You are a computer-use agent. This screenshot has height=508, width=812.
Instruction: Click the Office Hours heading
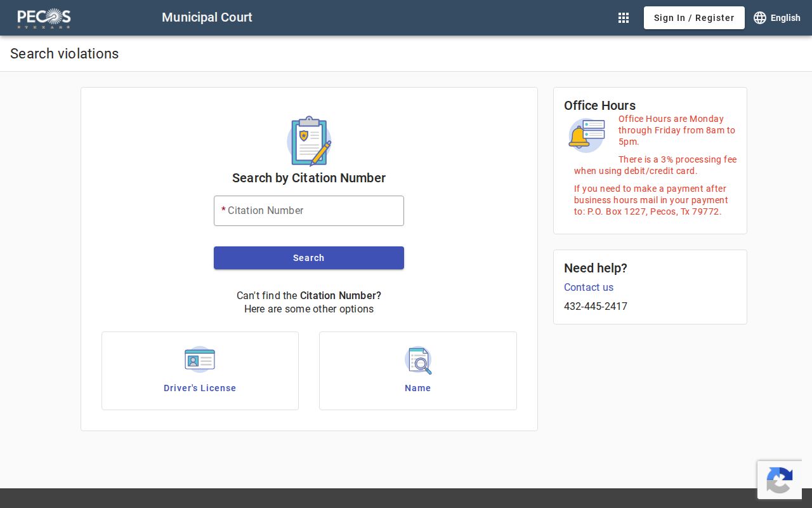point(599,105)
